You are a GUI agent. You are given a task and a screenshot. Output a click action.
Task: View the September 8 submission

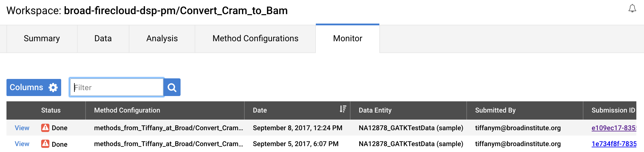pyautogui.click(x=22, y=128)
